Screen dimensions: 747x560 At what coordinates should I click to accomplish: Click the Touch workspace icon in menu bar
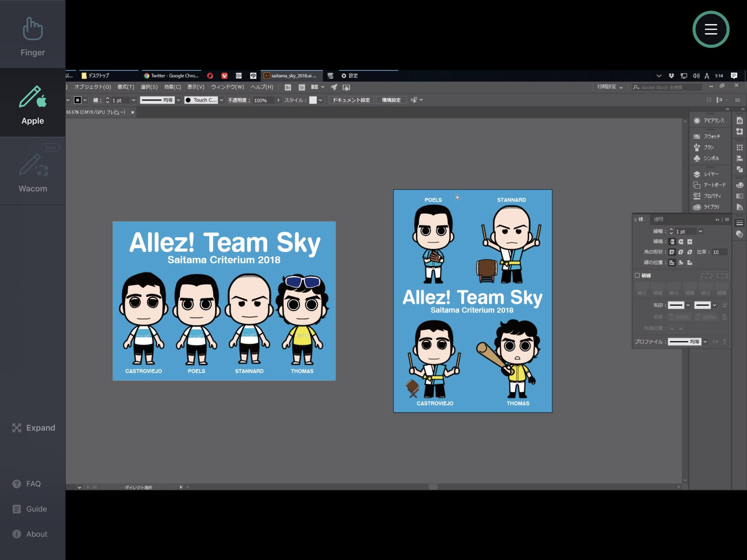pos(346,87)
